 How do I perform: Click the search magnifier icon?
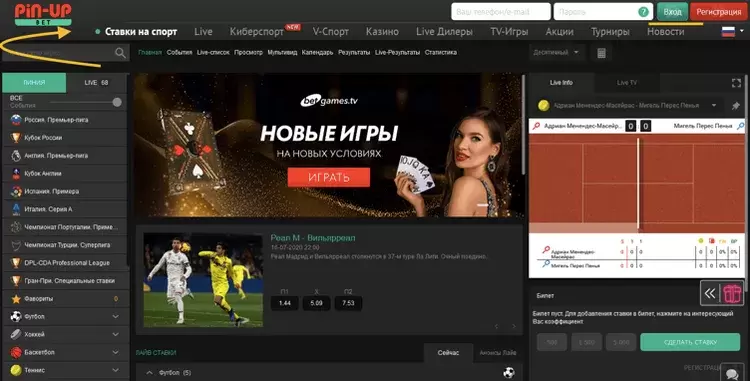click(x=121, y=53)
